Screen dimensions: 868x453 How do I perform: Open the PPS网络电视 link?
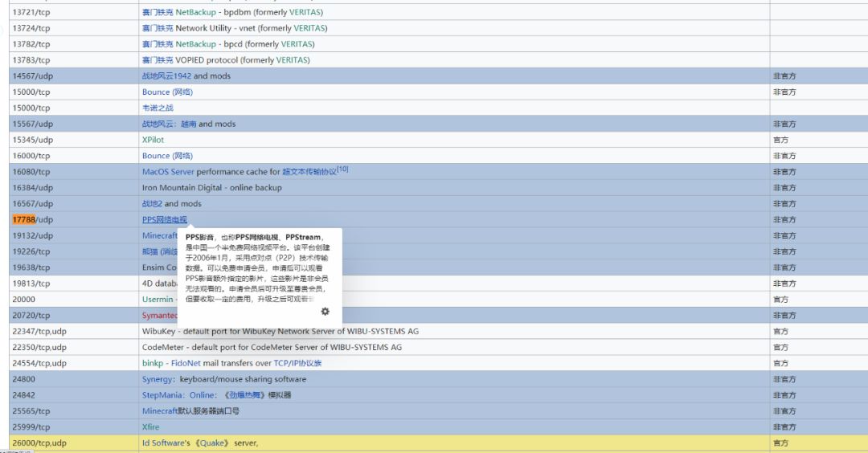(x=164, y=220)
